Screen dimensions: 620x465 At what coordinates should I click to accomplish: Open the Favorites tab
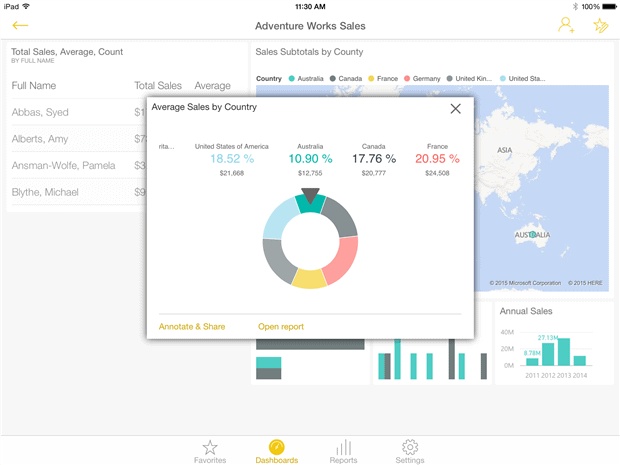point(210,452)
